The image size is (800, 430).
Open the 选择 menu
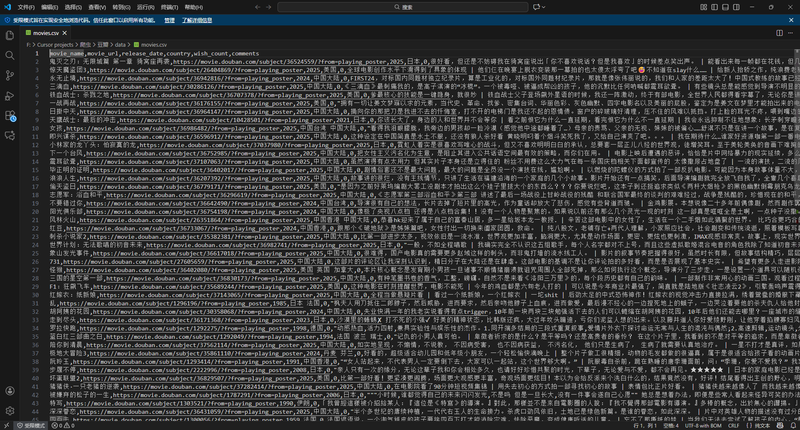pyautogui.click(x=73, y=7)
